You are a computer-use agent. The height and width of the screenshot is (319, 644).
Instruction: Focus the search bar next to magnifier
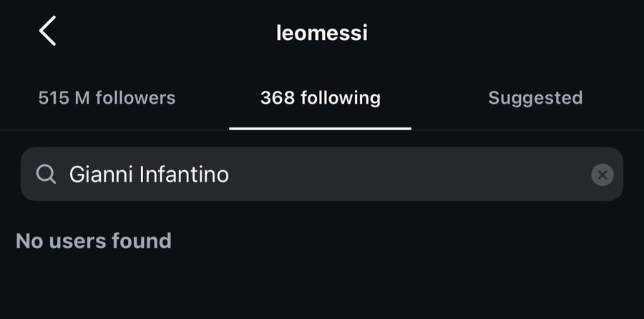321,174
